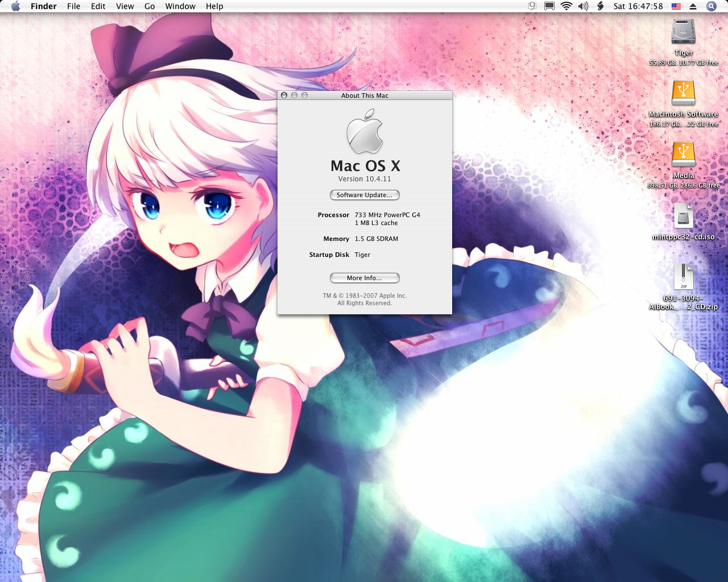
Task: Select the mintppc32-cd.iso file icon
Action: 683,216
